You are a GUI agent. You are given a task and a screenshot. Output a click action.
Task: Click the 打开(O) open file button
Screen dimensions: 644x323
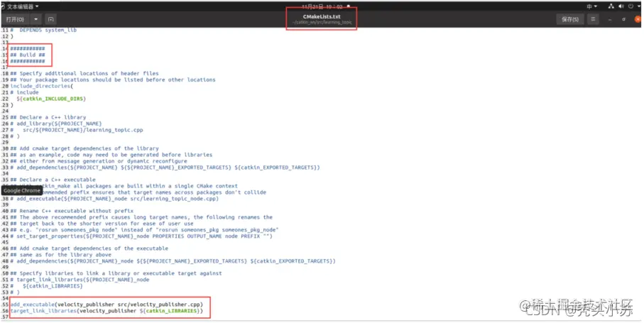16,19
